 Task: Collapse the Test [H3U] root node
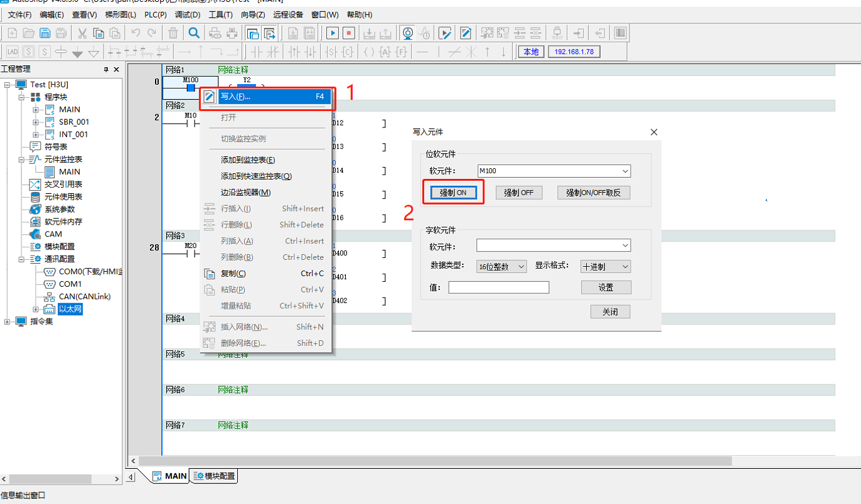pos(8,85)
